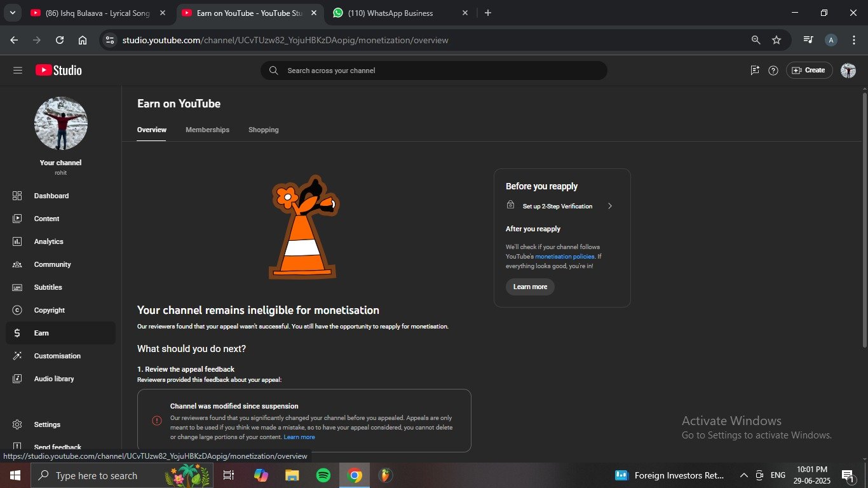Bookmark this page with the star
This screenshot has height=488, width=868.
tap(776, 40)
